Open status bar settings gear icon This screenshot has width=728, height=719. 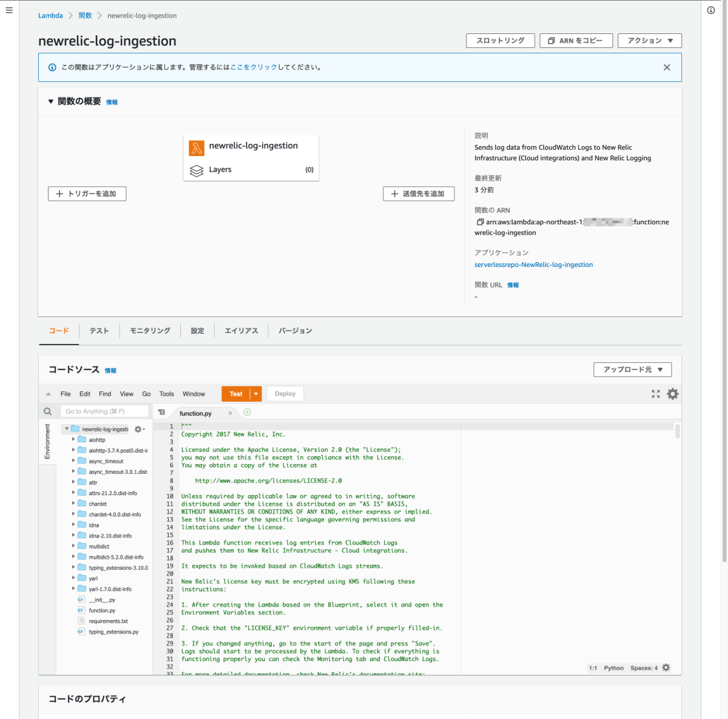666,667
